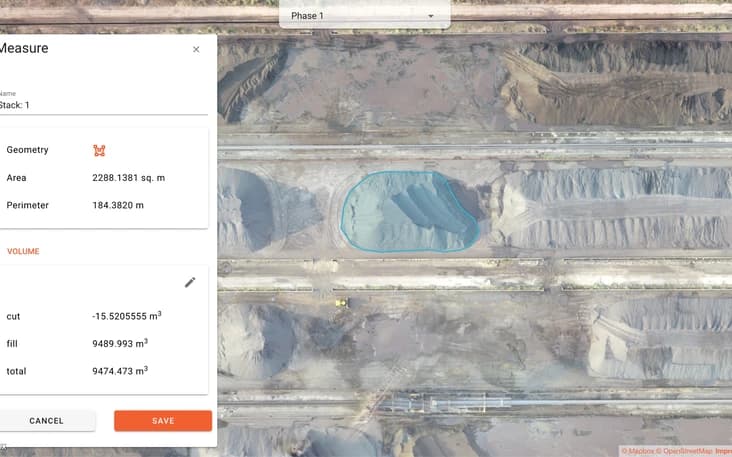The image size is (732, 457).
Task: Click the Improve map link
Action: (x=724, y=451)
